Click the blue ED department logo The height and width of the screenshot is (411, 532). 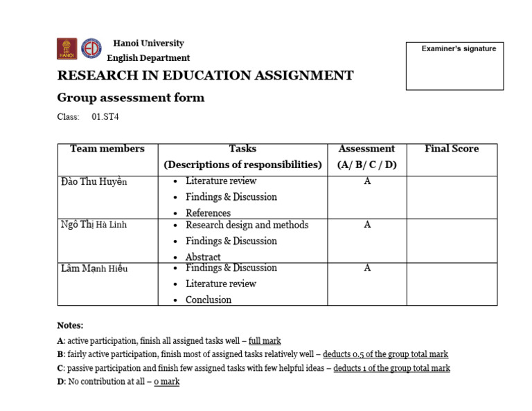click(x=91, y=48)
